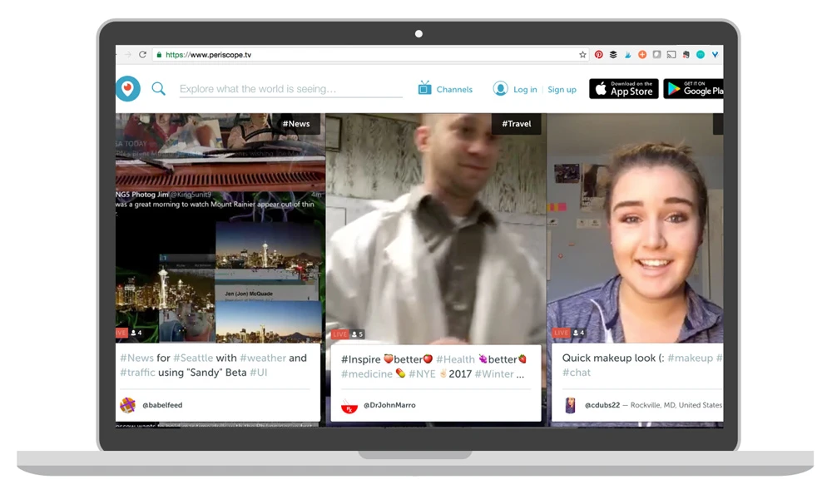
Task: Click the Buffer stacked-layers extension icon
Action: tap(613, 55)
